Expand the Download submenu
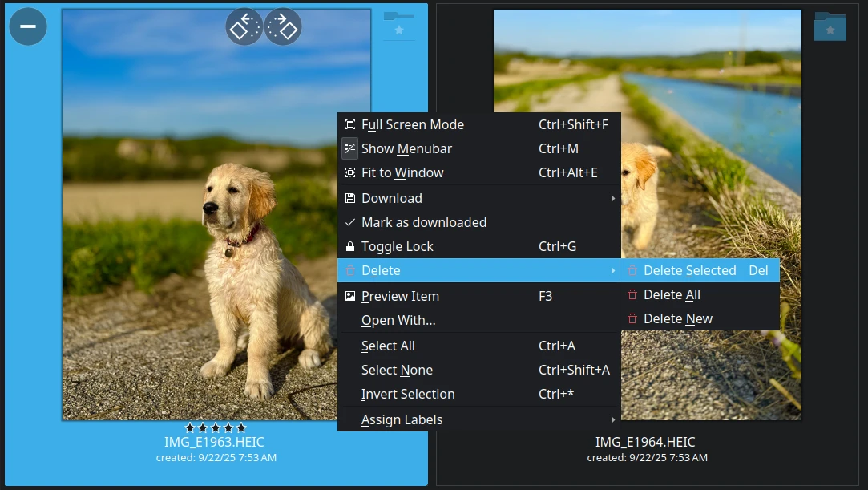Viewport: 868px width, 490px height. tap(392, 198)
